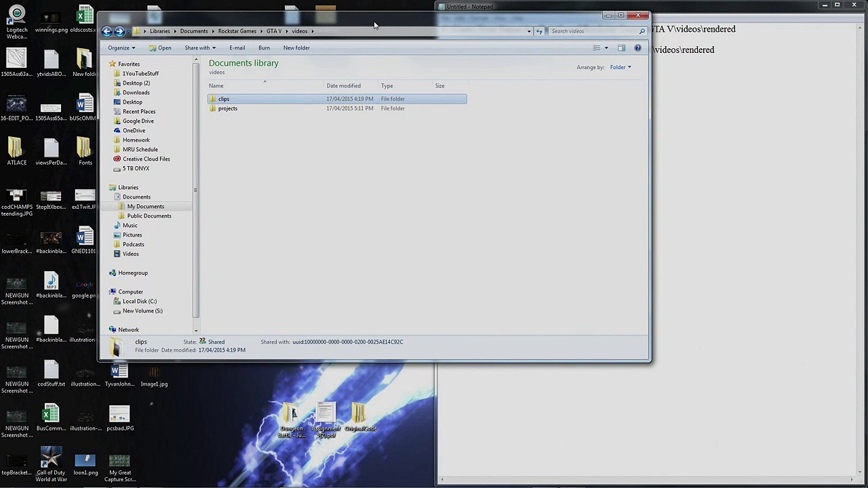
Task: Open the Music library
Action: point(130,225)
